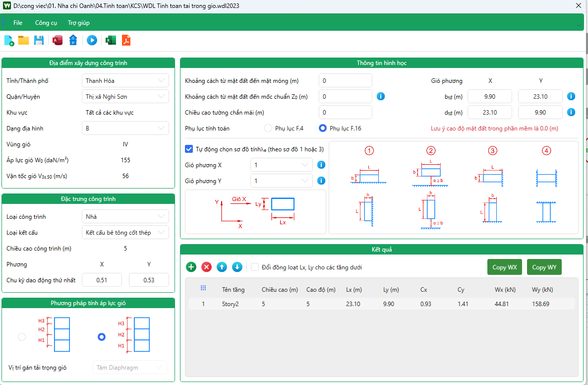Screen dimensions: 588x385
Task: Move story down with blue down-arrow icon
Action: click(x=237, y=267)
